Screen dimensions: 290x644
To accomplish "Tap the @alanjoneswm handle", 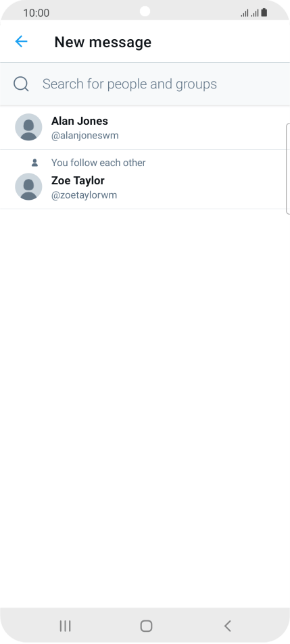I will point(84,136).
